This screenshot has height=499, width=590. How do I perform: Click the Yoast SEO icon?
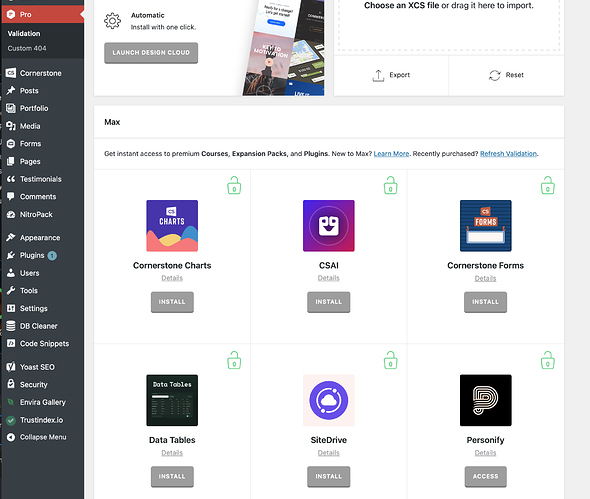(11, 367)
